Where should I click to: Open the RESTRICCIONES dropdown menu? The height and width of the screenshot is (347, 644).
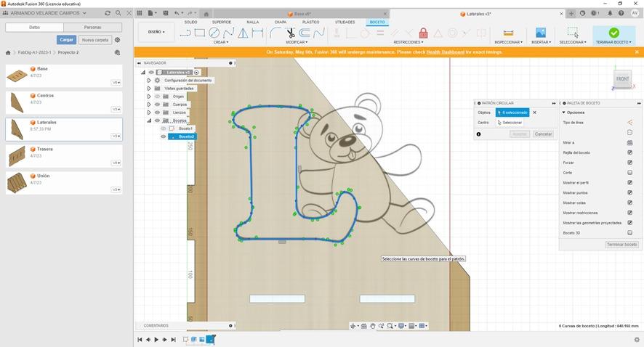click(x=408, y=42)
